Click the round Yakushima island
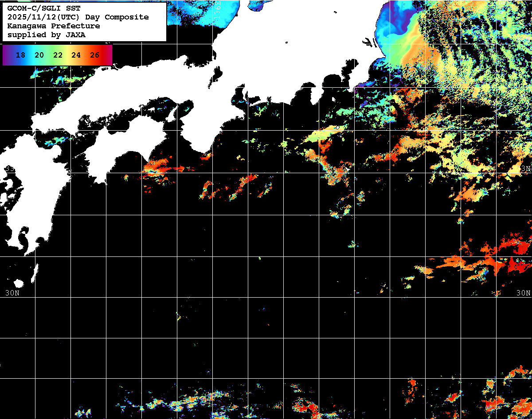This screenshot has width=532, height=419. 19,283
